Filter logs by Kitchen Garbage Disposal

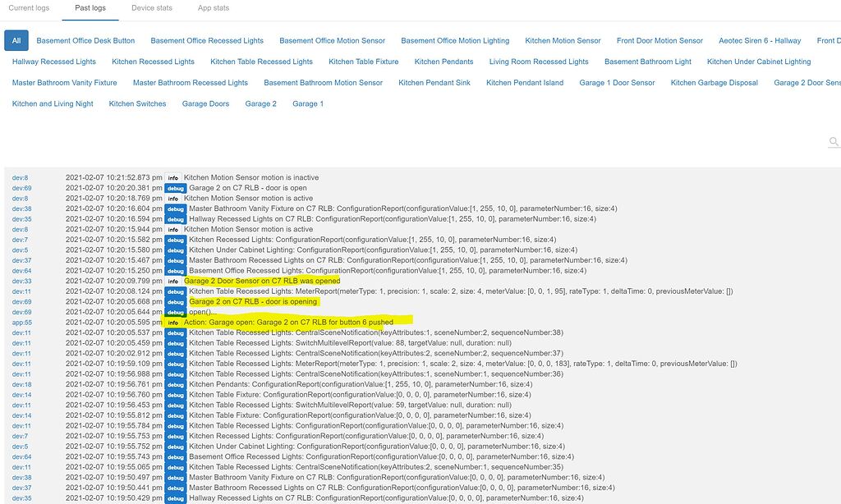pos(714,83)
